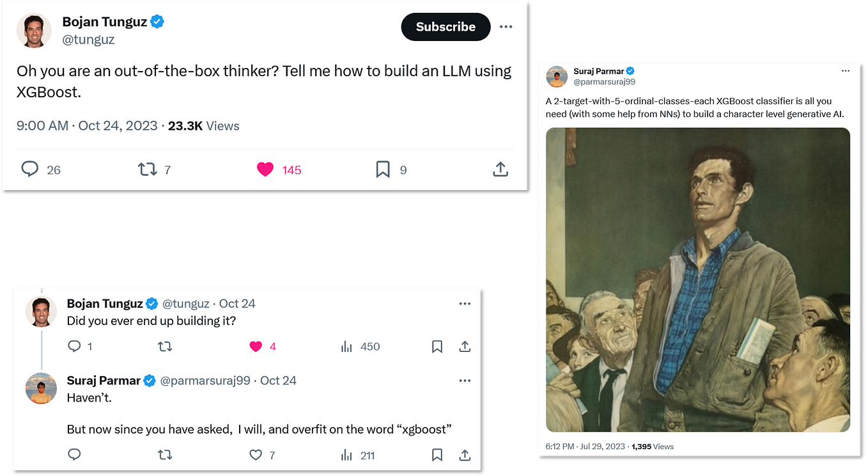Bookmark the tweet showing 9 bookmarks
Image resolution: width=868 pixels, height=476 pixels.
pyautogui.click(x=382, y=170)
